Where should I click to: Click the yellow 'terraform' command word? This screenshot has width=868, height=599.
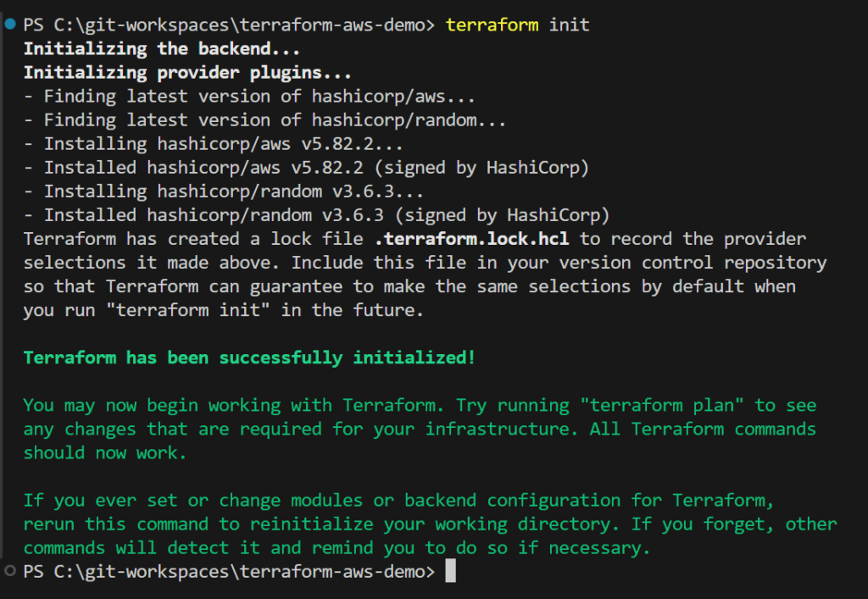click(x=492, y=25)
